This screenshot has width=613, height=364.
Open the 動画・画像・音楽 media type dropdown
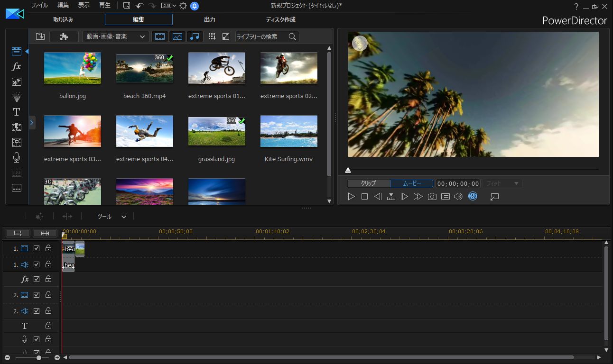[117, 36]
